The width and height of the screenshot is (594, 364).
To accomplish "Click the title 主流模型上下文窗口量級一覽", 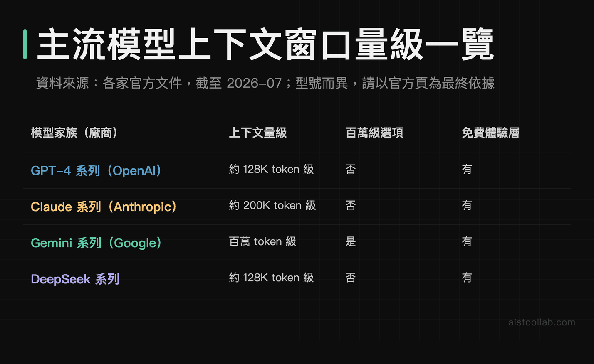I will (265, 45).
